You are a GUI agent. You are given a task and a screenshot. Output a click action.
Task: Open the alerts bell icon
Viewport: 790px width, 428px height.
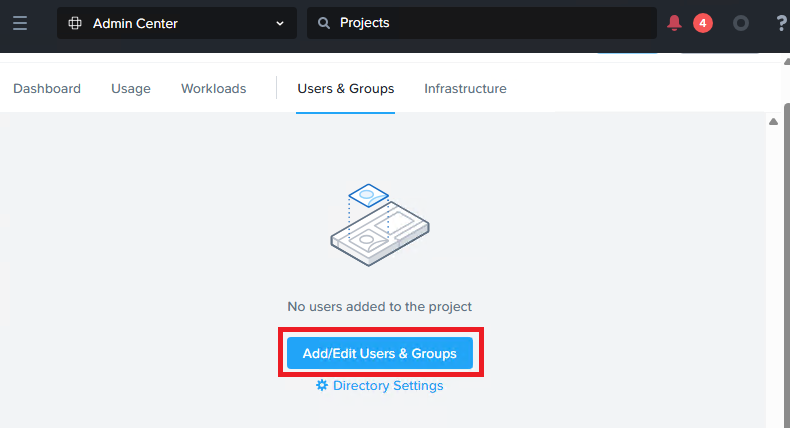674,23
